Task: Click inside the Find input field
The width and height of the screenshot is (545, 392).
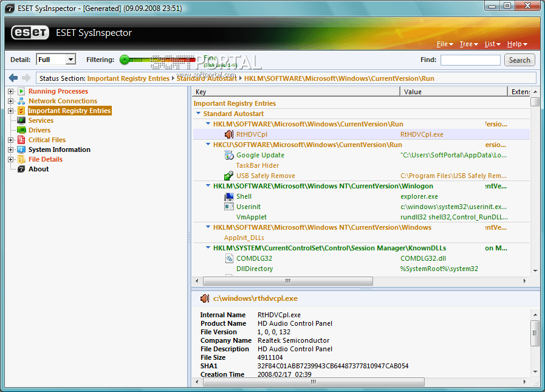Action: point(470,60)
